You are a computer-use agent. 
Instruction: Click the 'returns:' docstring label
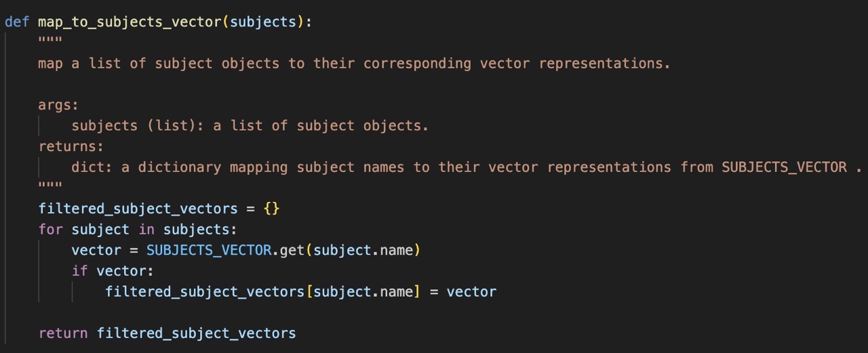[71, 146]
